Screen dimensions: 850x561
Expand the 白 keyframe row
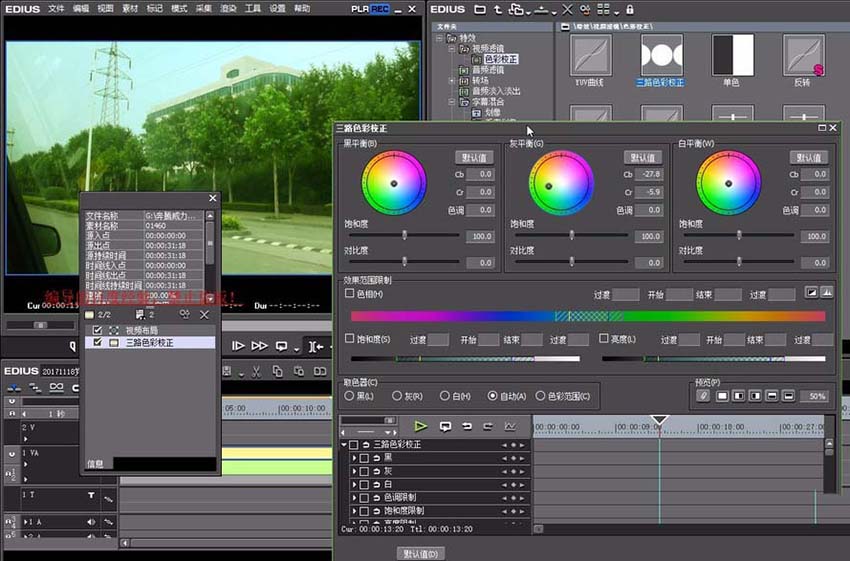[355, 484]
